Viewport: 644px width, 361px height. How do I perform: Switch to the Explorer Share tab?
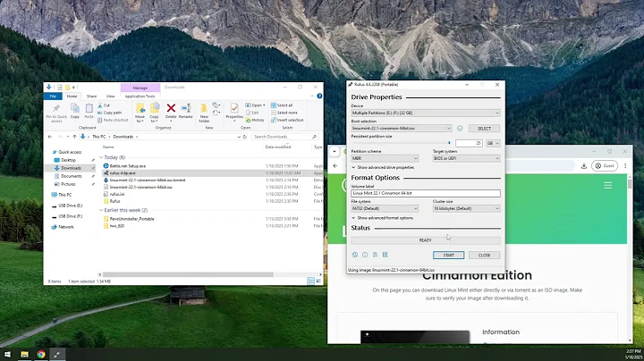tap(91, 97)
